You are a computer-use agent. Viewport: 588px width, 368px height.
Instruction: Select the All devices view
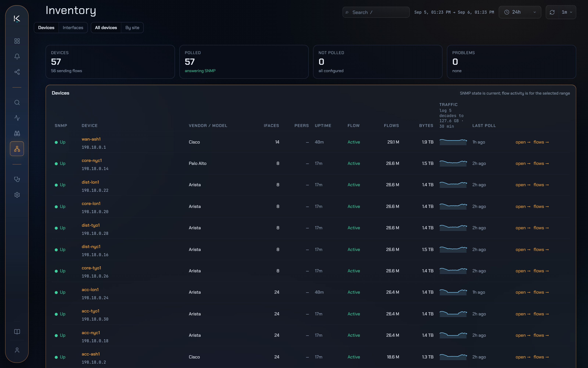coord(106,27)
